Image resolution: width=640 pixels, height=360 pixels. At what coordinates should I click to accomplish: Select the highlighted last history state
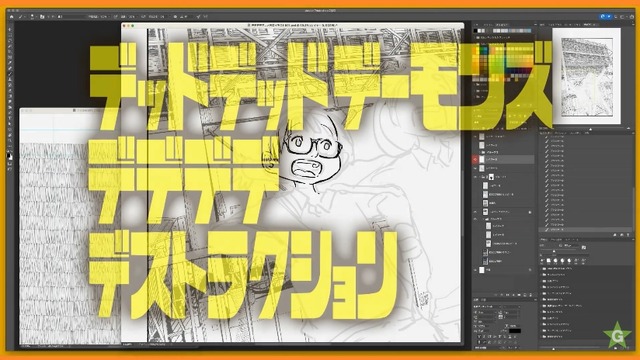(x=584, y=230)
